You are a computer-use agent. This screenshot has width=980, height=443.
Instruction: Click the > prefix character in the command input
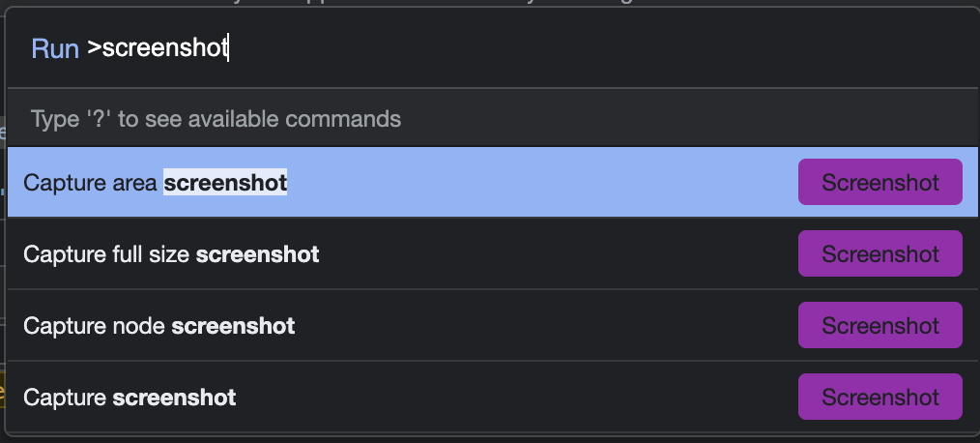(94, 49)
